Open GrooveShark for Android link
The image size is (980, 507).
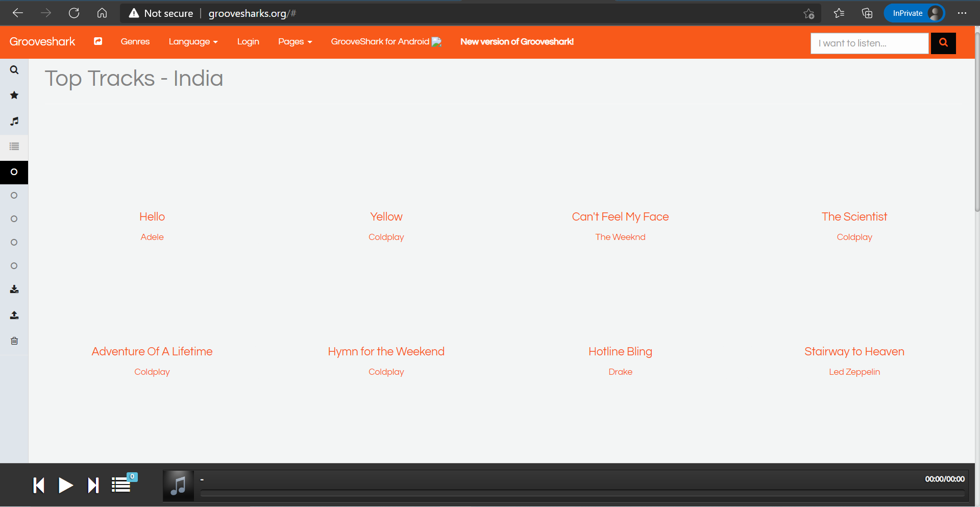tap(386, 41)
